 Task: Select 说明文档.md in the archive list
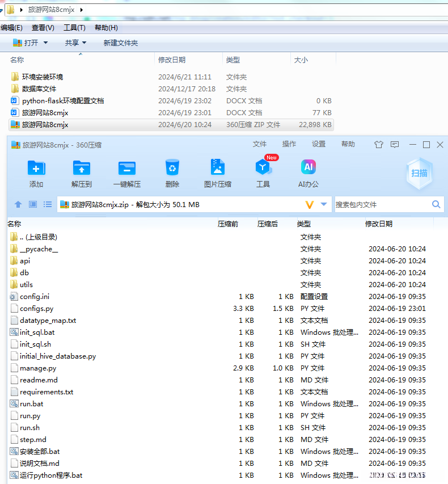(x=221, y=464)
